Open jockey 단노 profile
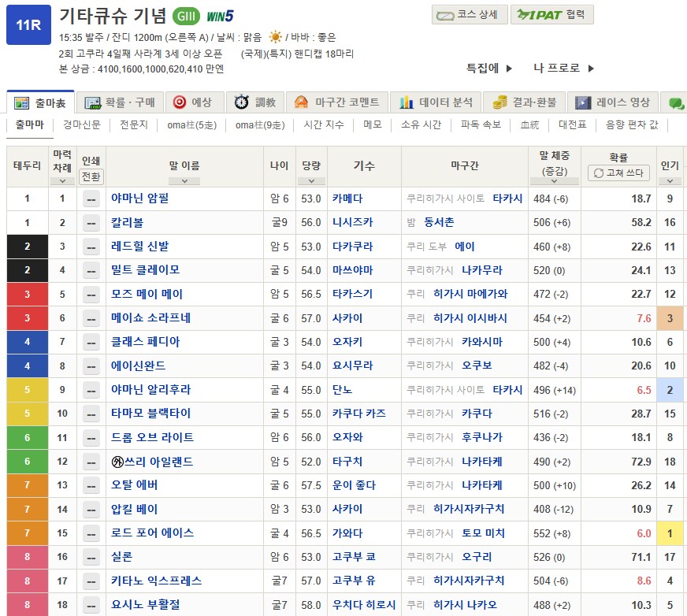Screen dimensions: 687x616 342,389
